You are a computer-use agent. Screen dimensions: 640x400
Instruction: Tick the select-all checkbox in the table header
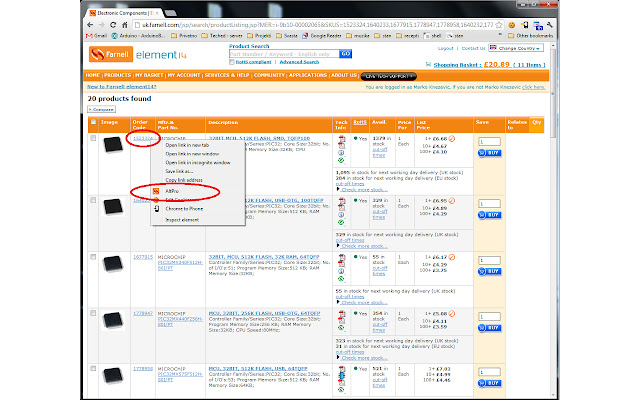[x=93, y=122]
